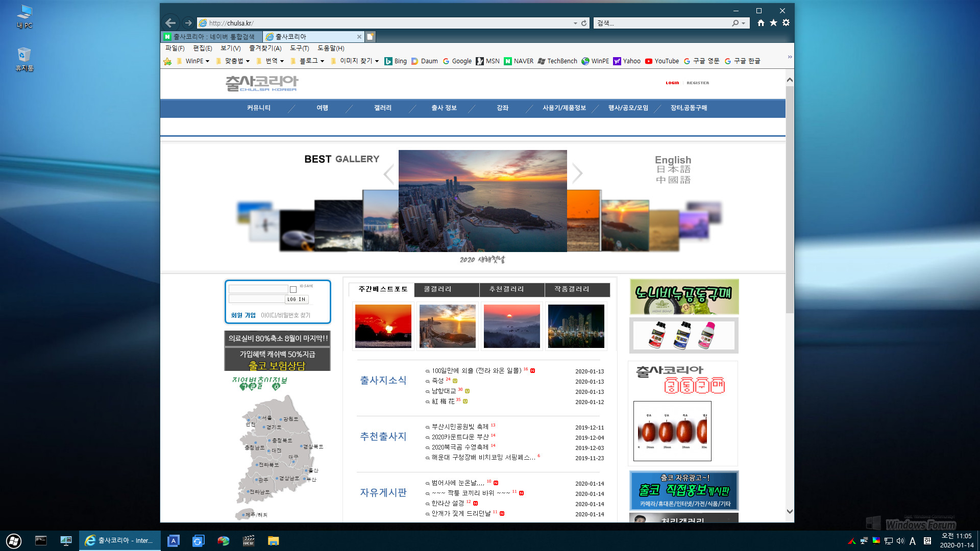Open Bing favorite link
980x551 pixels.
(x=396, y=61)
